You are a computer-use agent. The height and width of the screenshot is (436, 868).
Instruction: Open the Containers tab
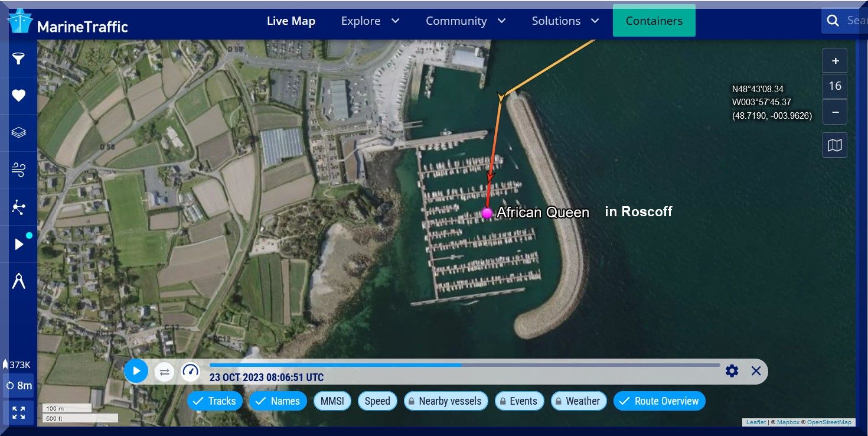point(654,21)
